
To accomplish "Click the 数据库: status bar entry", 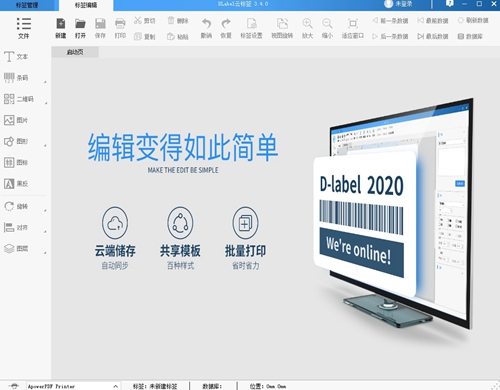I will pos(212,386).
